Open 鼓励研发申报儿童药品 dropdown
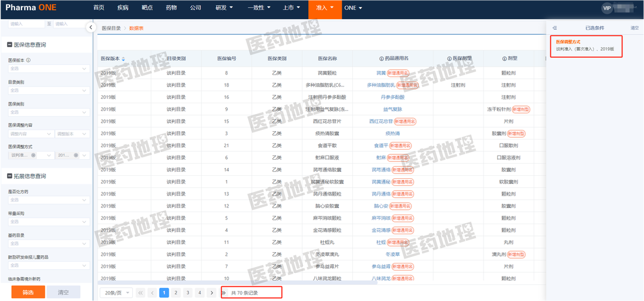 coord(49,265)
